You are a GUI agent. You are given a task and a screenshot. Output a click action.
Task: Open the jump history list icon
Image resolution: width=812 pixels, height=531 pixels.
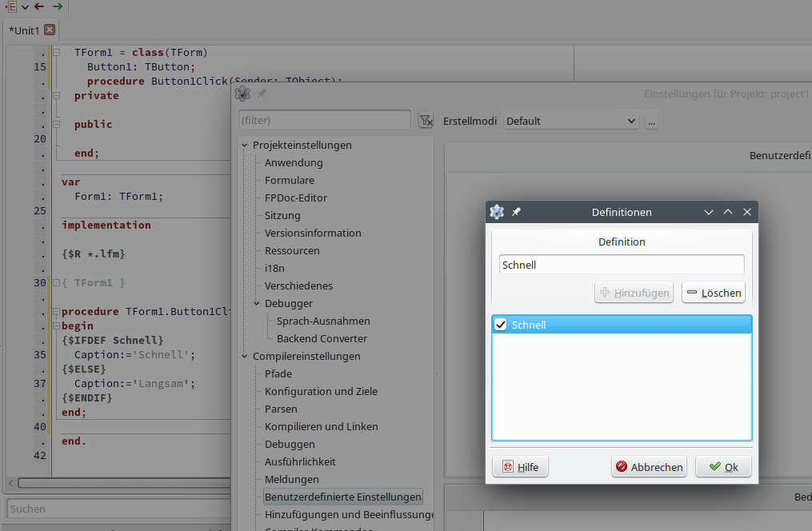(x=11, y=6)
